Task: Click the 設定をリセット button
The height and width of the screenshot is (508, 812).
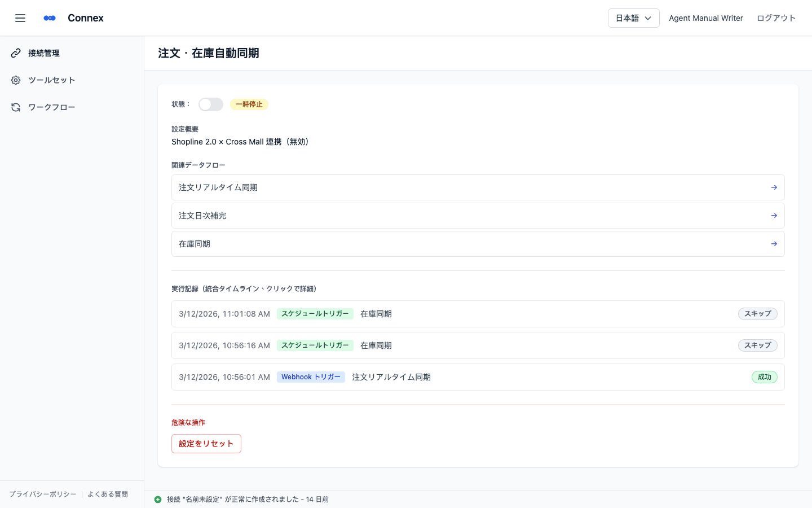Action: click(x=206, y=444)
